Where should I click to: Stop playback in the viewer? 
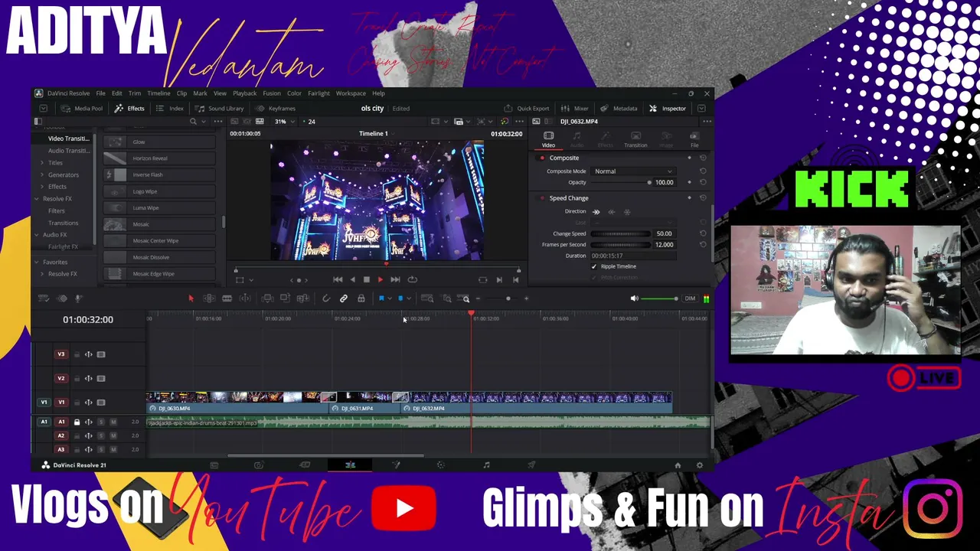tap(366, 280)
